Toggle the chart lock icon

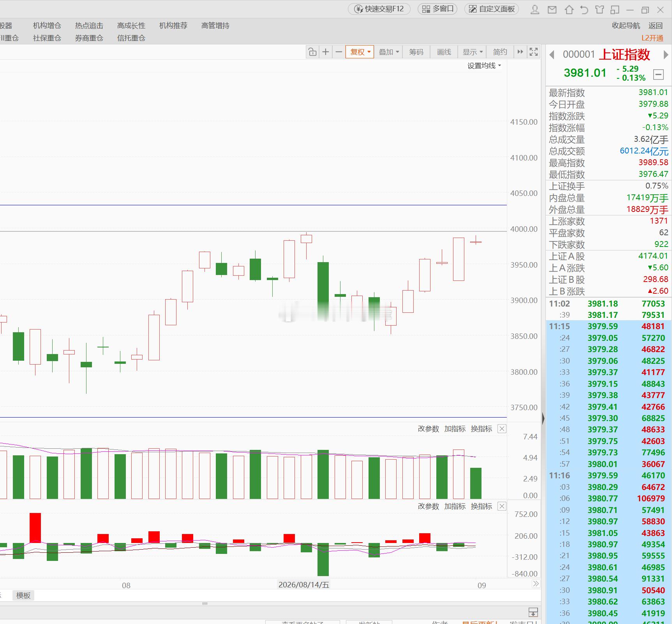tap(312, 52)
